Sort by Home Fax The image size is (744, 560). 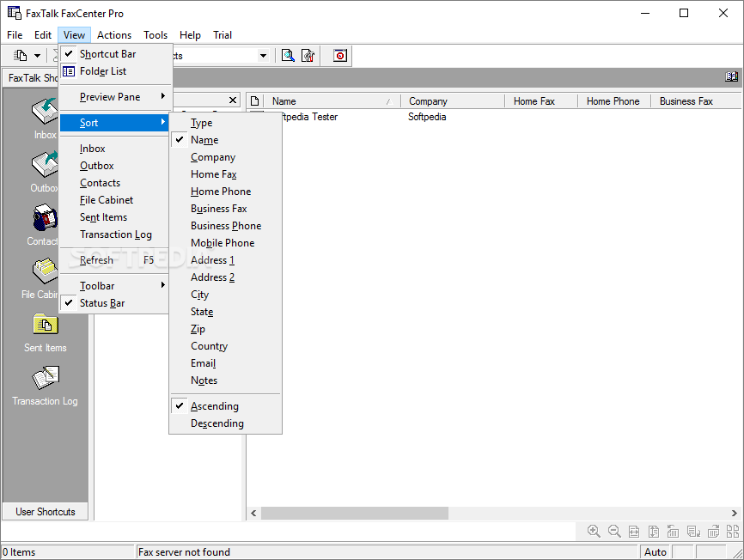coord(225,174)
